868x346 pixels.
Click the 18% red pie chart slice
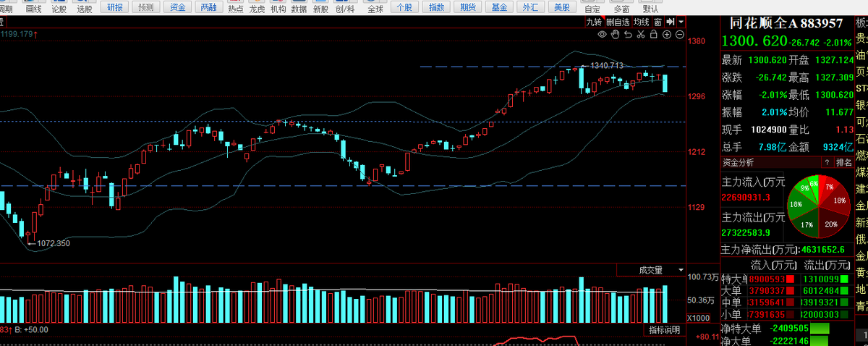[837, 201]
